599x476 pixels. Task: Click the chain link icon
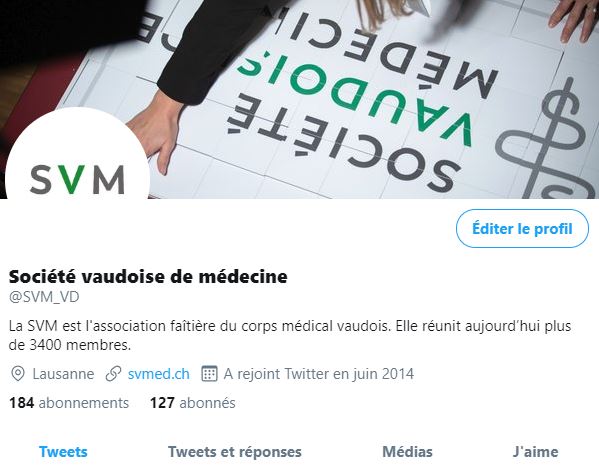(113, 374)
